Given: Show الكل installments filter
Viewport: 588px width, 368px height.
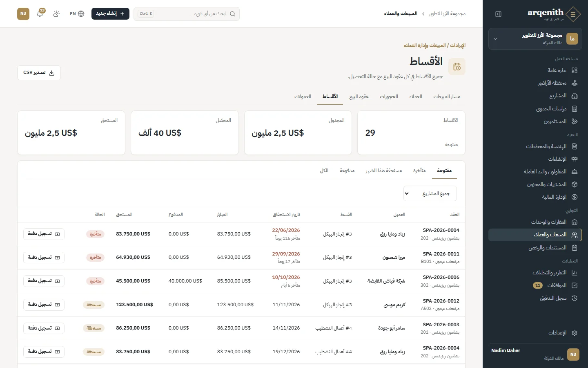Looking at the screenshot, I should (x=324, y=171).
